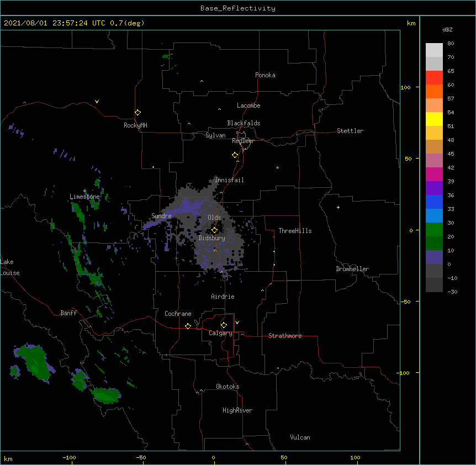Select the Sylvan label
Image resolution: width=476 pixels, height=465 pixels.
click(x=215, y=135)
